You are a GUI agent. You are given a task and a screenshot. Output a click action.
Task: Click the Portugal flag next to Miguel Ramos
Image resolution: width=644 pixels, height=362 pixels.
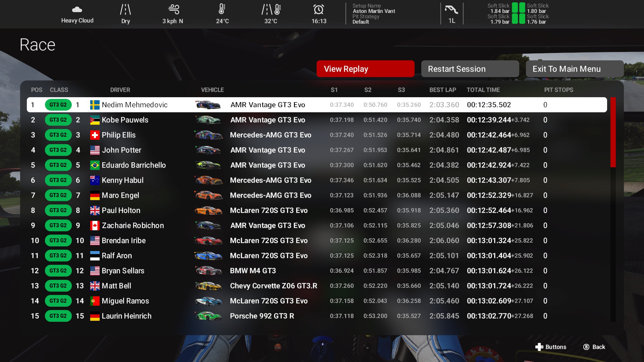click(x=95, y=301)
